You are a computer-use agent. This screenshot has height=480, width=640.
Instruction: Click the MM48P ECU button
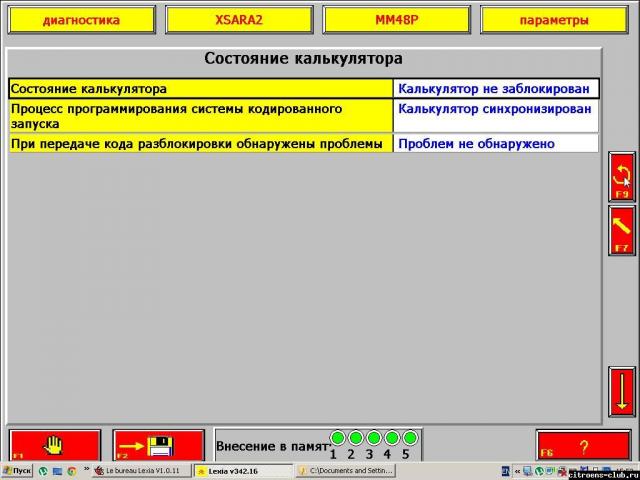pos(396,20)
